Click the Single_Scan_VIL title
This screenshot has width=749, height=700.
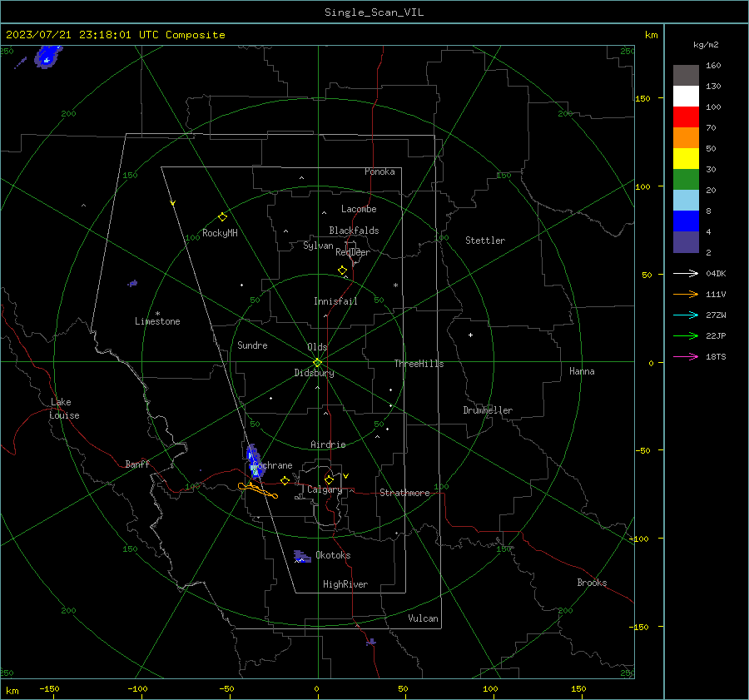tap(374, 12)
